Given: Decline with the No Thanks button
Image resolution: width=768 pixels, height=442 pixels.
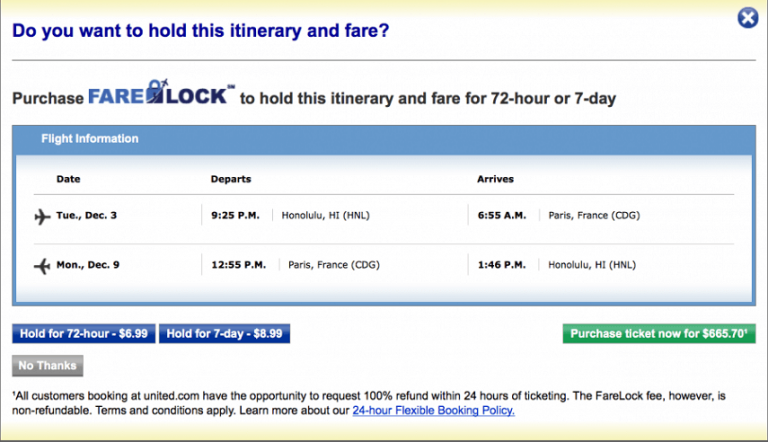Looking at the screenshot, I should click(x=48, y=366).
